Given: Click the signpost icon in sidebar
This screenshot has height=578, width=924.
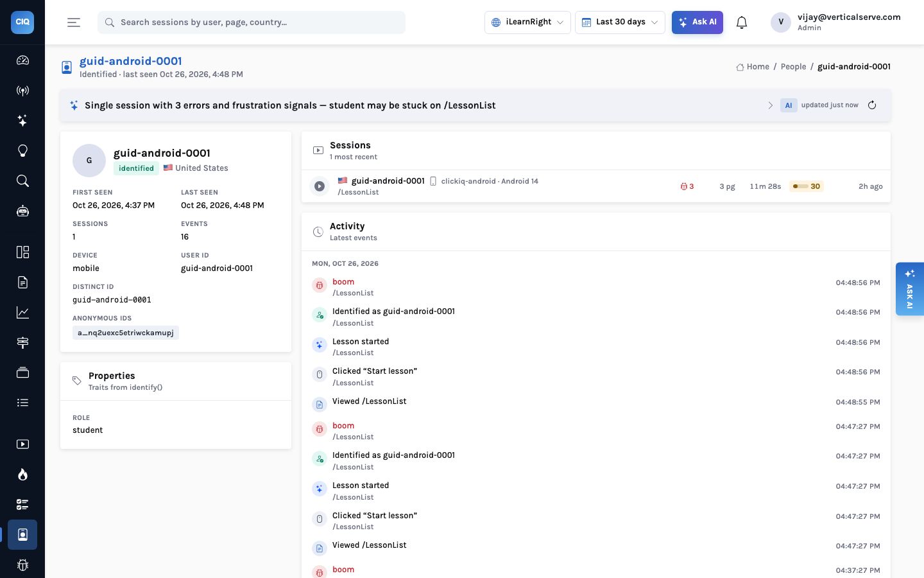Looking at the screenshot, I should pos(22,342).
